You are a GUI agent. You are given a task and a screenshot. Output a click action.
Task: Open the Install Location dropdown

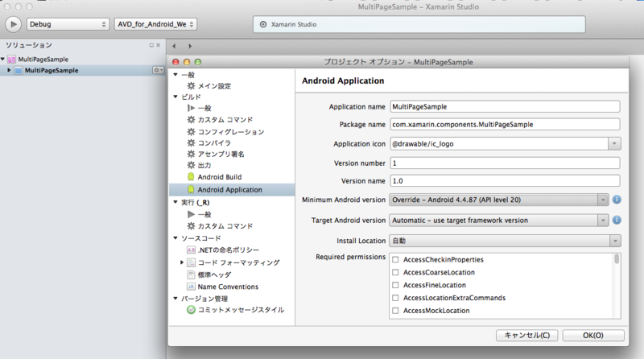615,241
